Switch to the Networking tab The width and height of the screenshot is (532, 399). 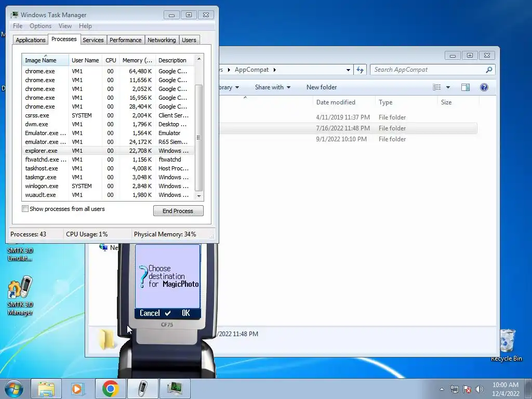click(x=162, y=40)
